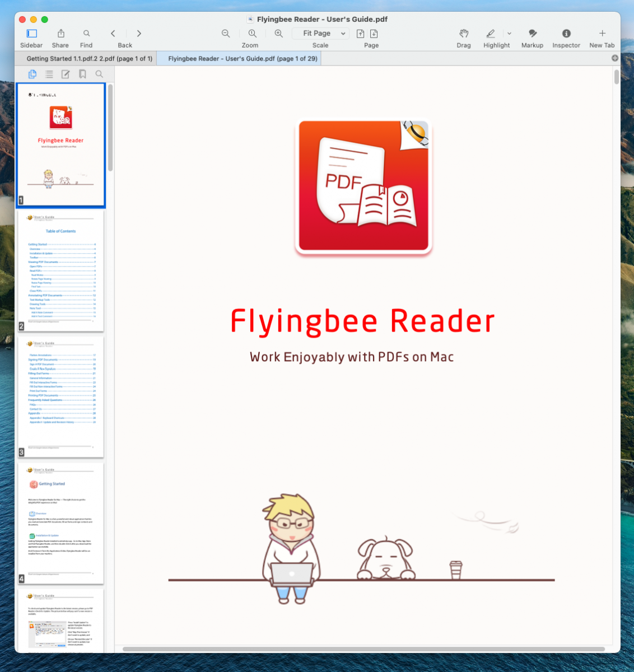Click the Find magnifier icon
The width and height of the screenshot is (634, 672).
(x=86, y=34)
